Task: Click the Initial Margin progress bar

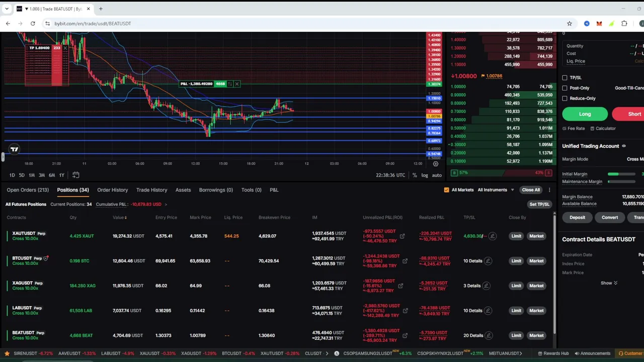Action: tap(622, 174)
